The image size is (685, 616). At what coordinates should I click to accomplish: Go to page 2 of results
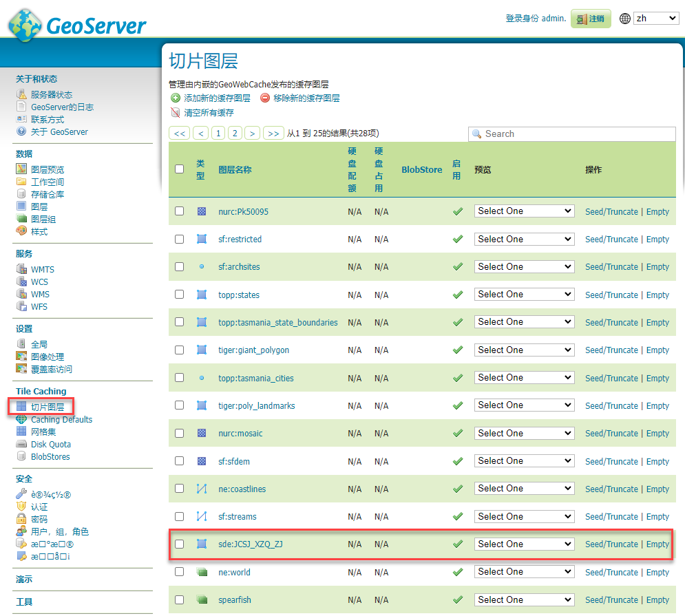tap(235, 134)
